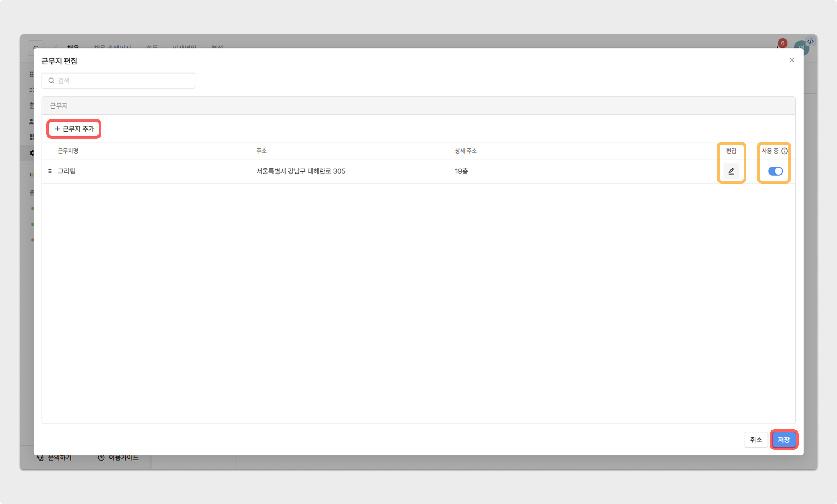Focus the 검색 search input field

tap(123, 81)
